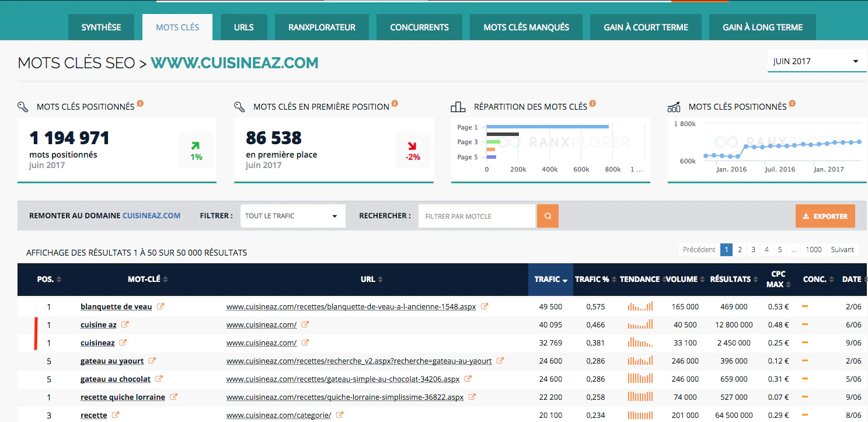Sort the table by CPC Max column

click(x=779, y=280)
